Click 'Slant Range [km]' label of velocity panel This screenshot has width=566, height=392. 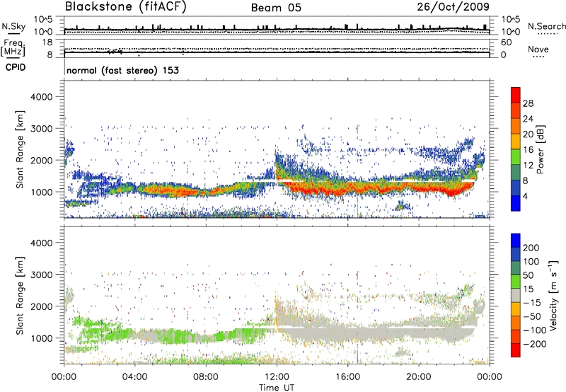pyautogui.click(x=20, y=296)
